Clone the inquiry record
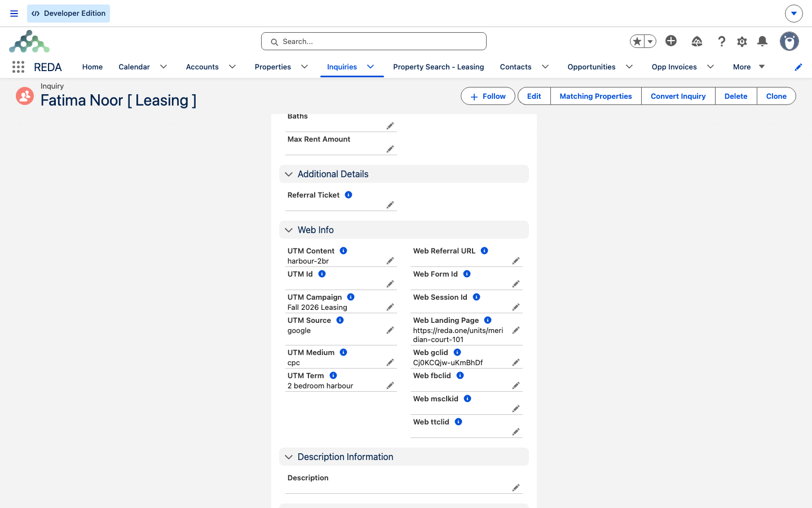The height and width of the screenshot is (508, 812). (x=776, y=96)
